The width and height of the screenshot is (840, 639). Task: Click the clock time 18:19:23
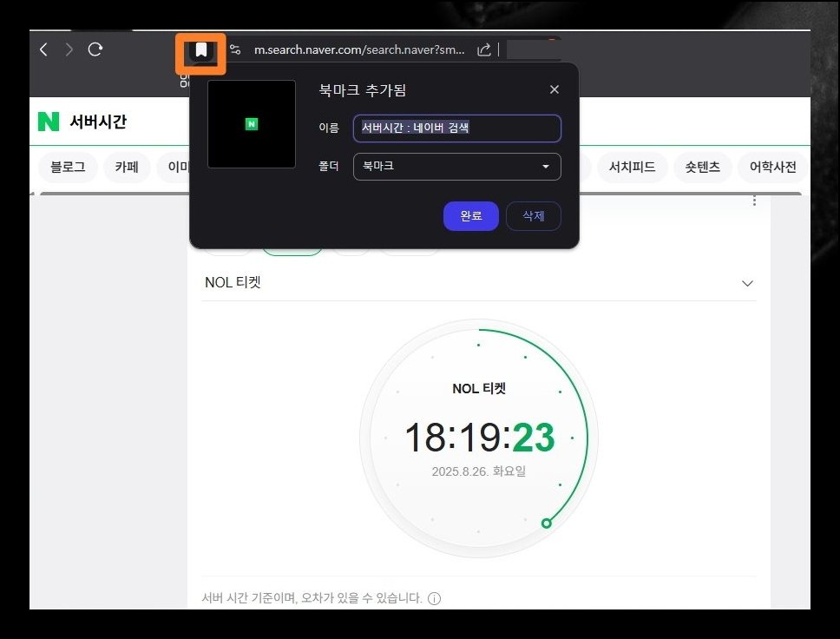click(x=480, y=437)
